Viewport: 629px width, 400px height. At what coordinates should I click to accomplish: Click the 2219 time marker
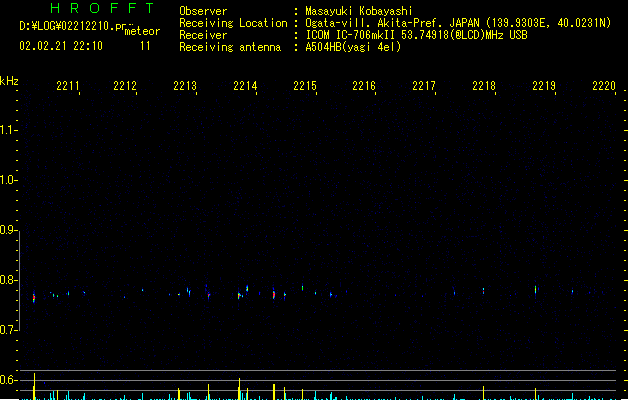pyautogui.click(x=544, y=86)
